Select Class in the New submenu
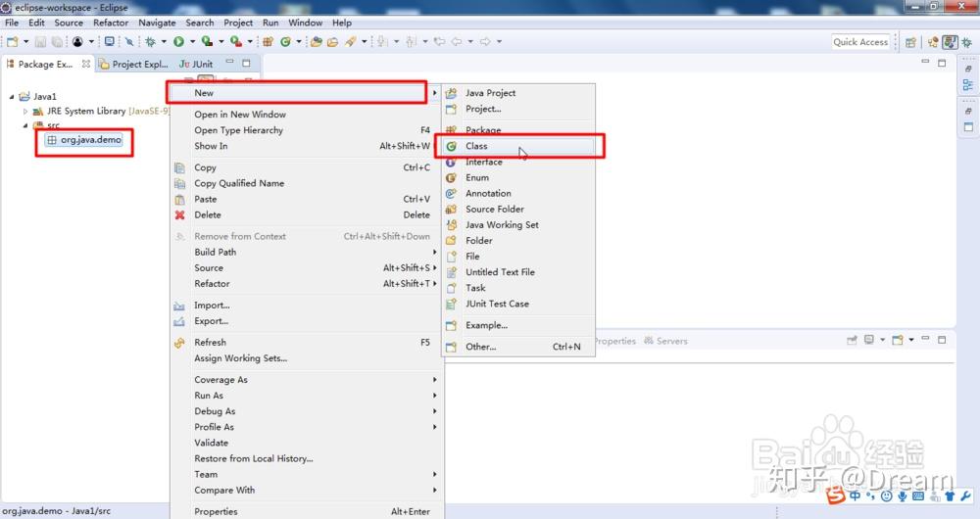980x519 pixels. [518, 146]
